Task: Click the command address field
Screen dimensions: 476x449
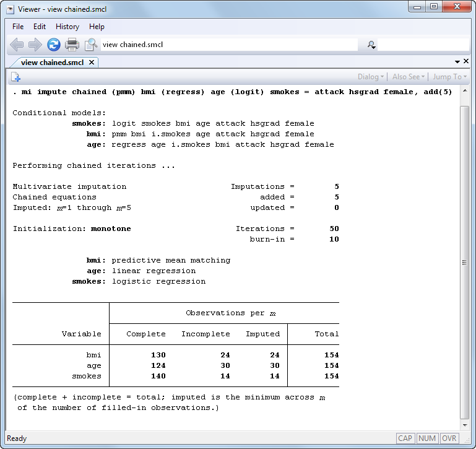Action: (229, 45)
